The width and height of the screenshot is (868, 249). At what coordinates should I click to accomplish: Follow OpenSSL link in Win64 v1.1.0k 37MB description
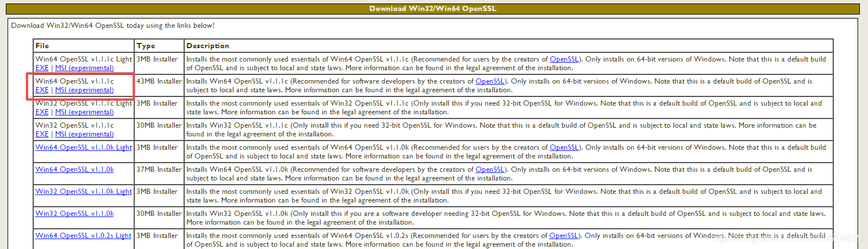coord(489,169)
